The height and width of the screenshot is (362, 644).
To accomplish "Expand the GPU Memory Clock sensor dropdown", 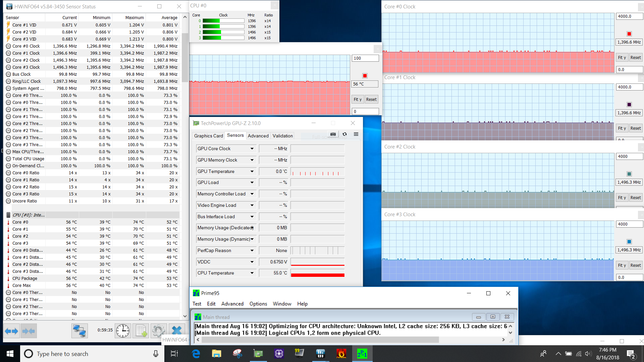I will tap(252, 160).
